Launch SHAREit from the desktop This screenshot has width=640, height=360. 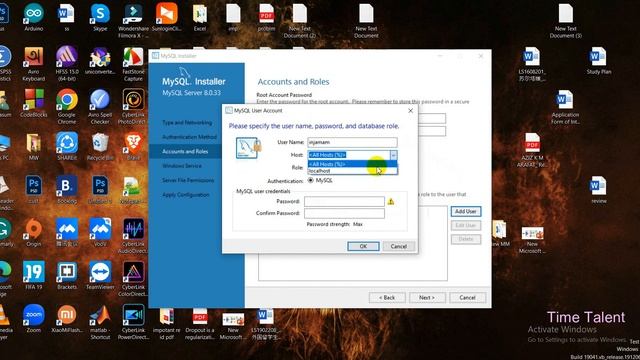point(67,146)
